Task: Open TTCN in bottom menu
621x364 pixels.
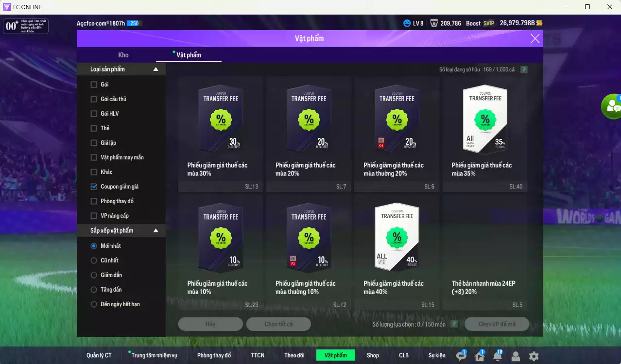Action: pos(258,355)
